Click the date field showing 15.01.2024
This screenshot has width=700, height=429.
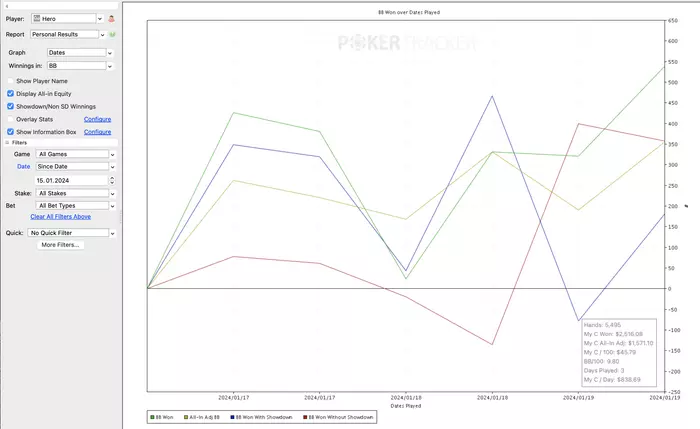pyautogui.click(x=71, y=180)
